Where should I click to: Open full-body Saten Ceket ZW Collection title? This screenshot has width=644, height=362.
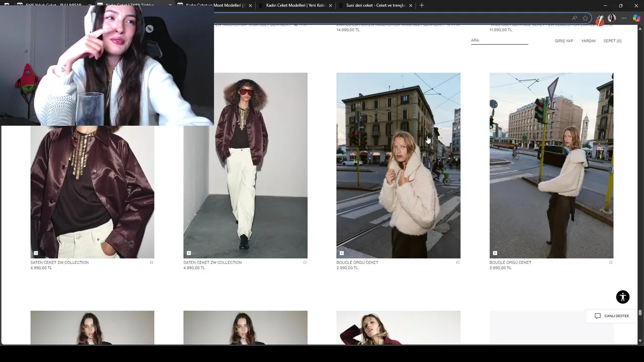[x=212, y=262]
